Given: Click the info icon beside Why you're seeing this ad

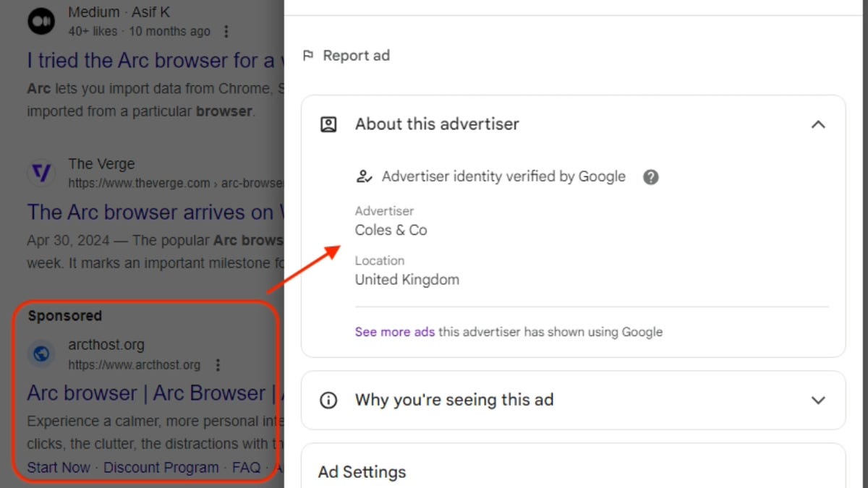Looking at the screenshot, I should click(328, 400).
